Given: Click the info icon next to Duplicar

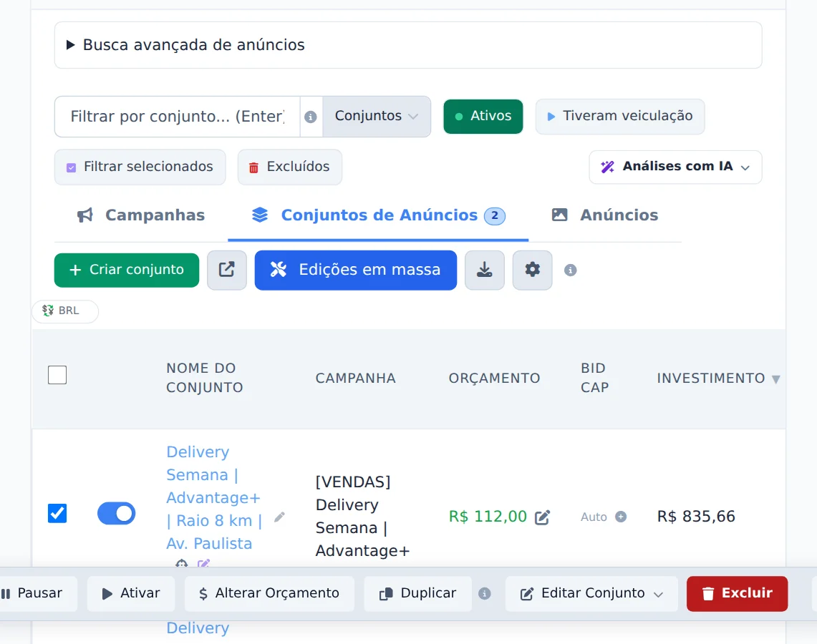Looking at the screenshot, I should [485, 593].
